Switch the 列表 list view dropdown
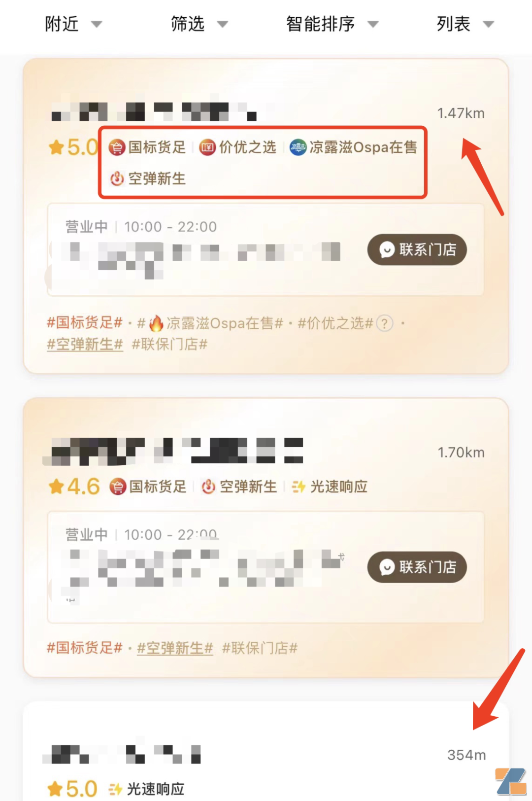Viewport: 532px width, 801px height. click(465, 24)
